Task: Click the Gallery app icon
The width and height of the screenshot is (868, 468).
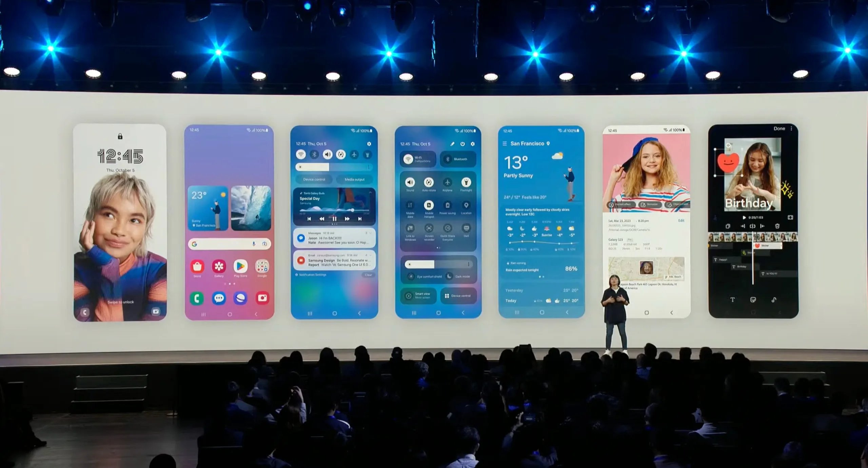Action: pyautogui.click(x=218, y=266)
